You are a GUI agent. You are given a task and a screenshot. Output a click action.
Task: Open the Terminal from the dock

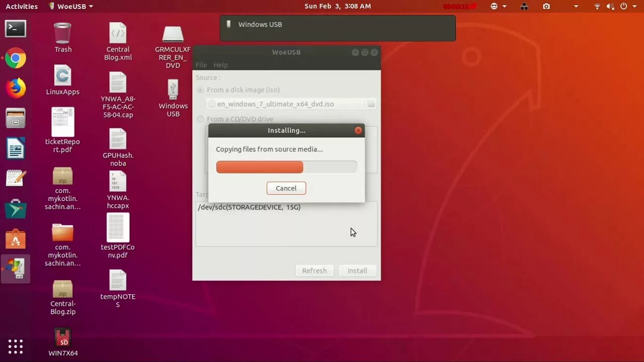[16, 29]
